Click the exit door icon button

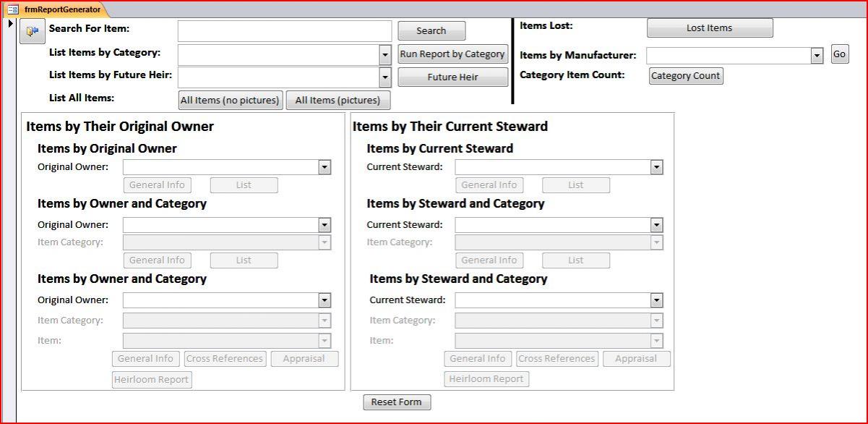[32, 31]
